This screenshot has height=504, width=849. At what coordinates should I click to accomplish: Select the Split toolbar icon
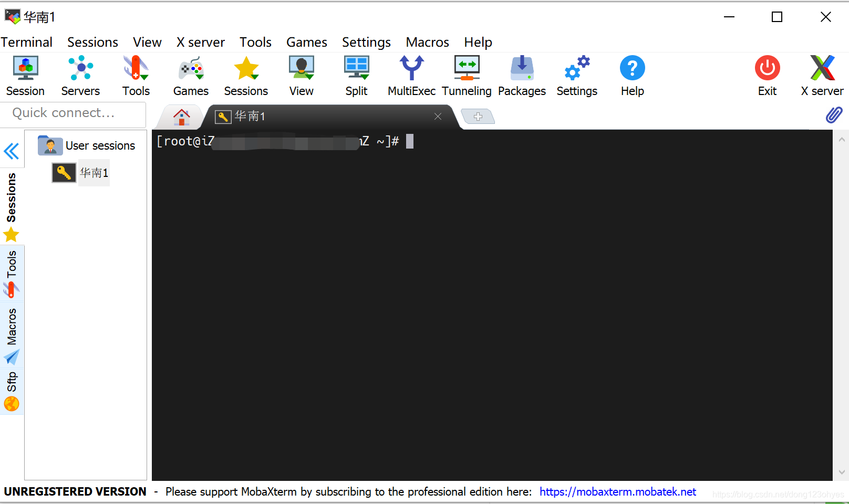(356, 76)
